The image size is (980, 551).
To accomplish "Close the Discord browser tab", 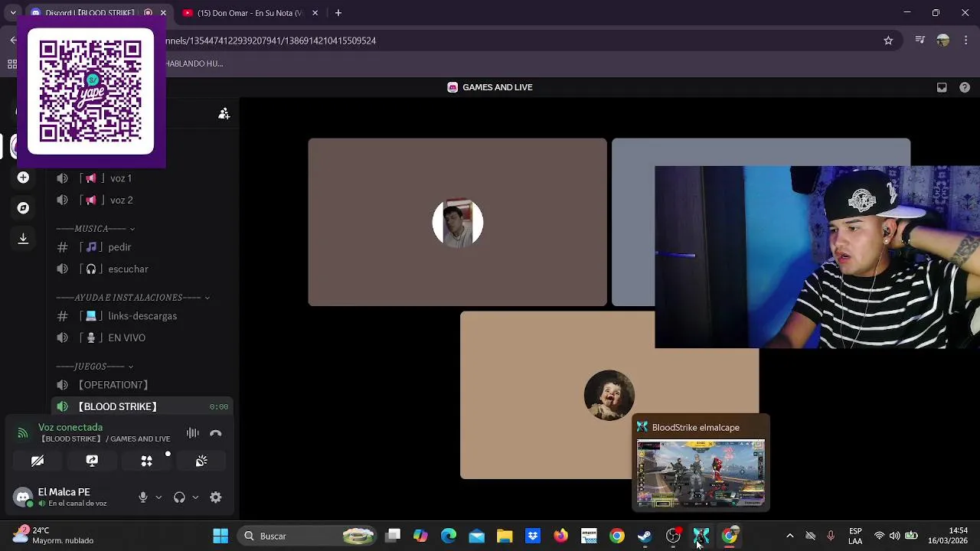I will click(x=163, y=13).
